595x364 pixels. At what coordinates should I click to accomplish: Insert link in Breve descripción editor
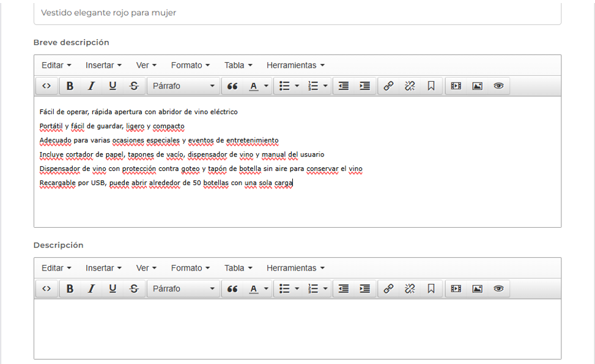pyautogui.click(x=388, y=86)
